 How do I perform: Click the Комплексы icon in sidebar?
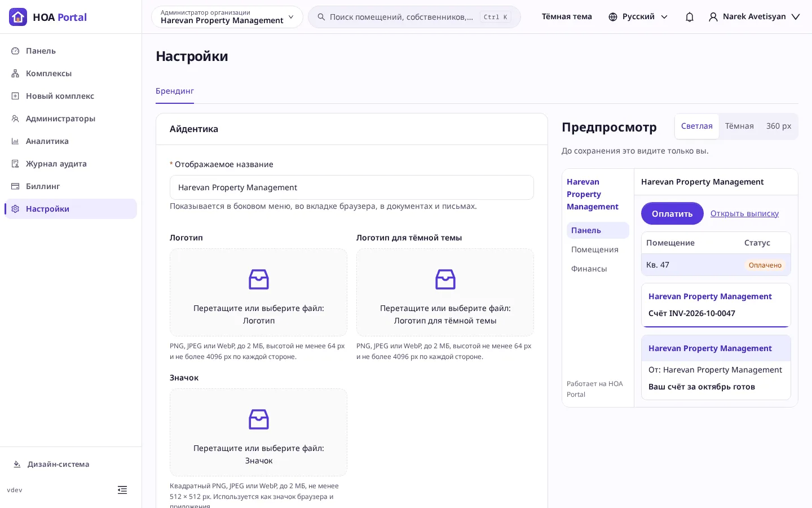(15, 73)
